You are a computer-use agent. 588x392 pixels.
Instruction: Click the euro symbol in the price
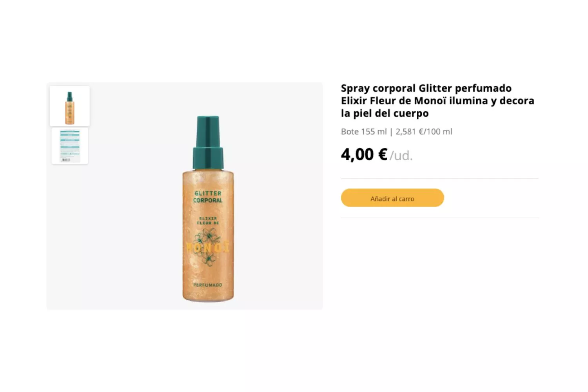click(x=383, y=154)
